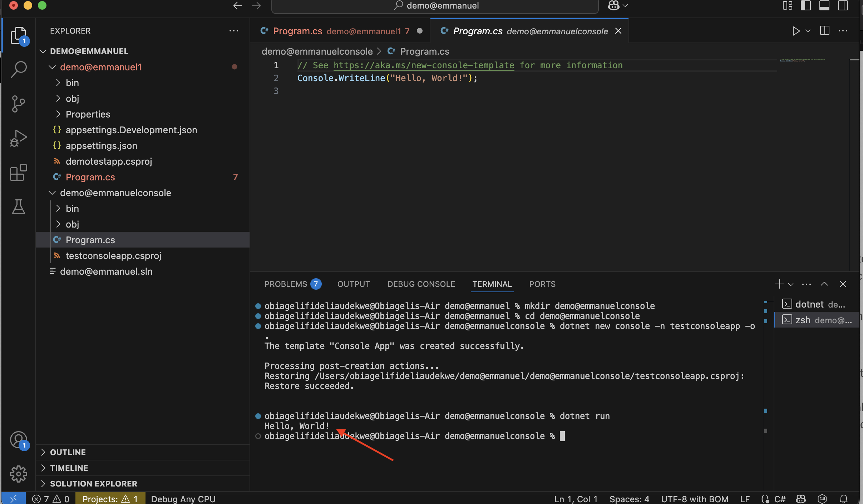The height and width of the screenshot is (504, 863).
Task: Switch to the TERMINAL tab
Action: point(492,284)
